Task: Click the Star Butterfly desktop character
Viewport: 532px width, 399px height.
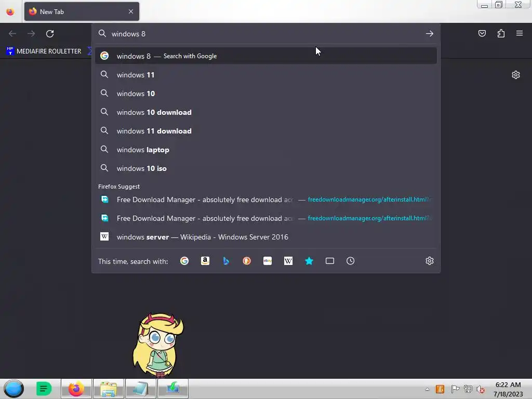Action: [158, 345]
